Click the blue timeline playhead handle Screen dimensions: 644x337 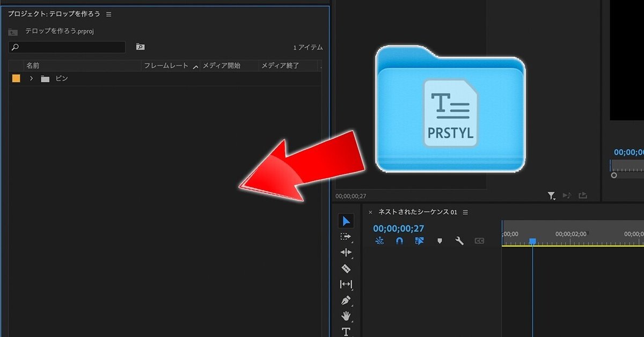click(532, 241)
